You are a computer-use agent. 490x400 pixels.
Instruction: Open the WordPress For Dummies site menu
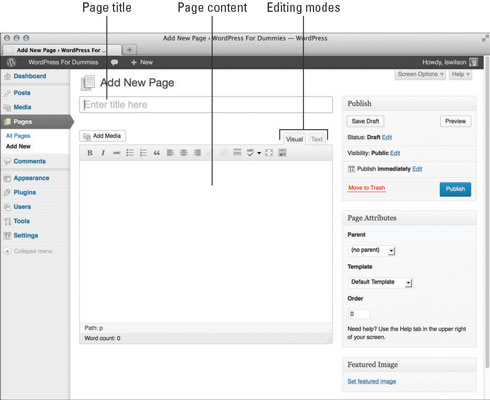point(63,62)
